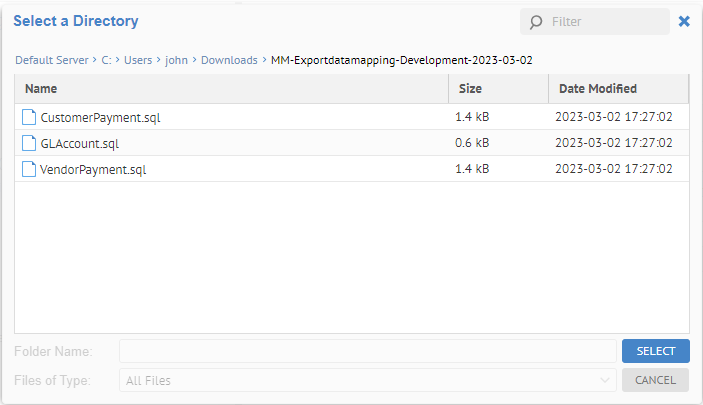Click the CustomerPayment.sql file icon
This screenshot has width=703, height=405.
(x=29, y=117)
